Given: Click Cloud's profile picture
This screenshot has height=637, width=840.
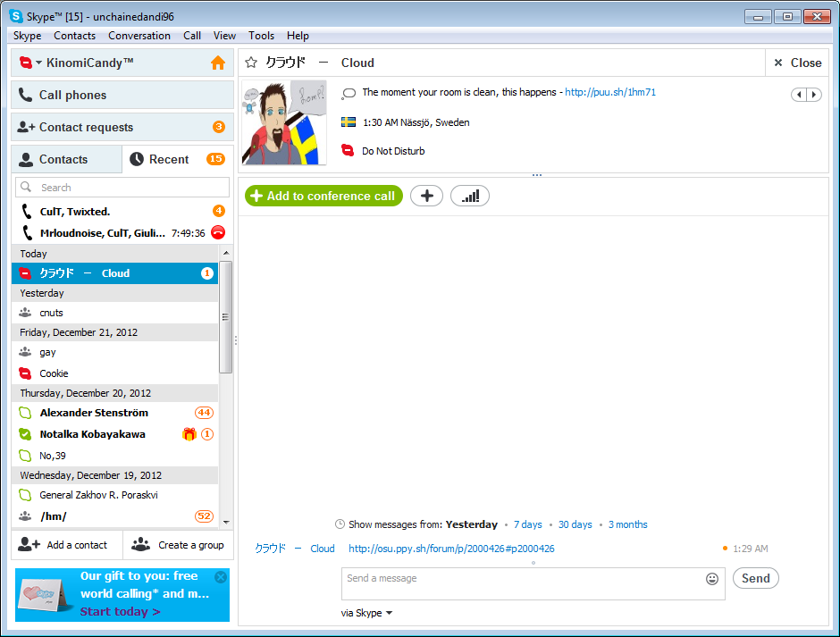Looking at the screenshot, I should coord(284,122).
